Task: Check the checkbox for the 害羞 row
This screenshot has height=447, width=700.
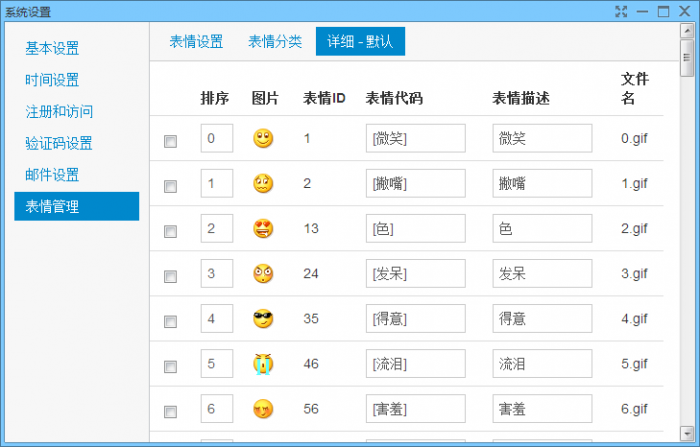Action: click(x=171, y=412)
